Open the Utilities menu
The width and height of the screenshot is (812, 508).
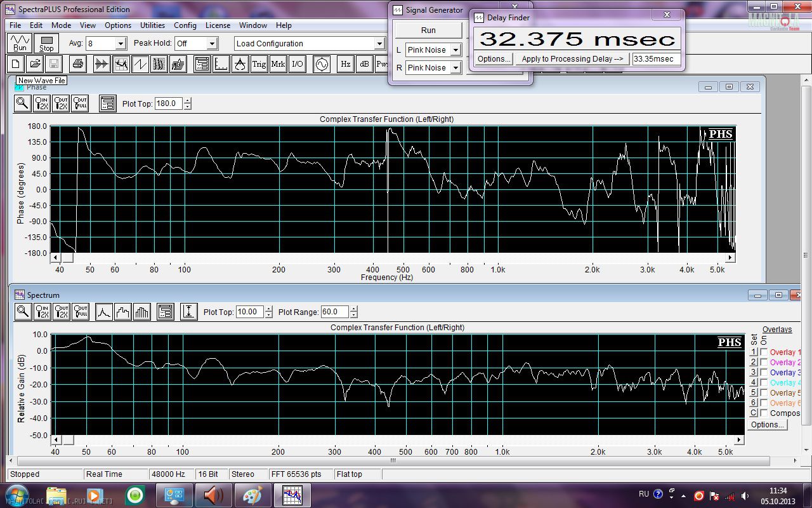point(152,25)
